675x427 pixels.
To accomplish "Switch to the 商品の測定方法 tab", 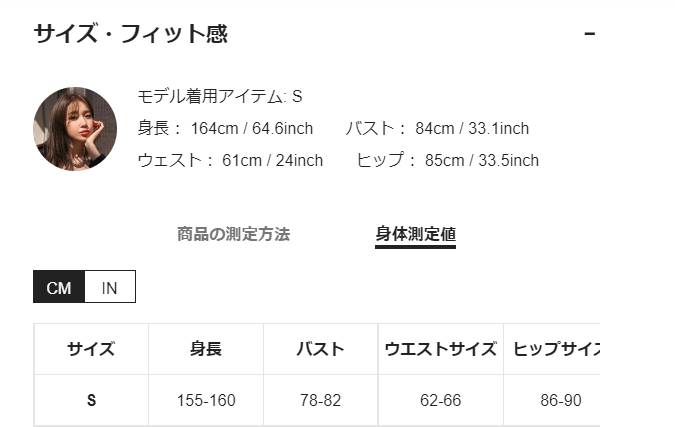I will tap(233, 234).
